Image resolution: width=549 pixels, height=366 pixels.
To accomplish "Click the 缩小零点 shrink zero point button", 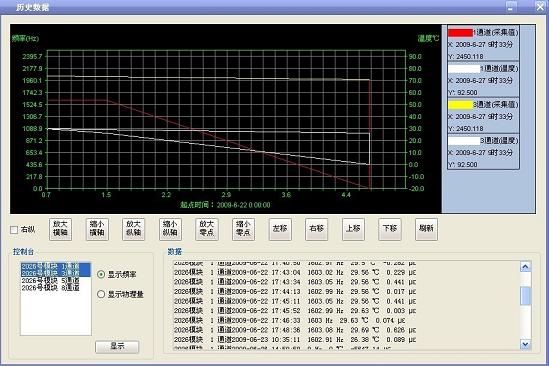I will coord(243,229).
